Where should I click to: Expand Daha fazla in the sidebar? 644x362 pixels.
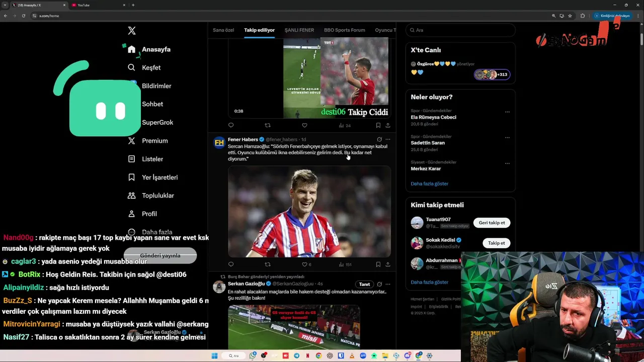[x=150, y=232]
